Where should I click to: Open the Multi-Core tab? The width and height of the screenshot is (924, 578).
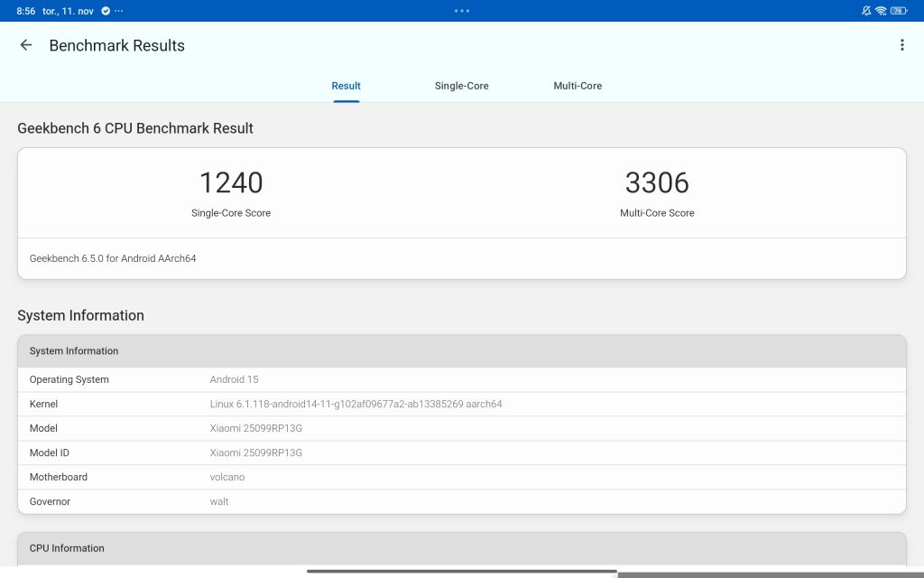(x=577, y=86)
